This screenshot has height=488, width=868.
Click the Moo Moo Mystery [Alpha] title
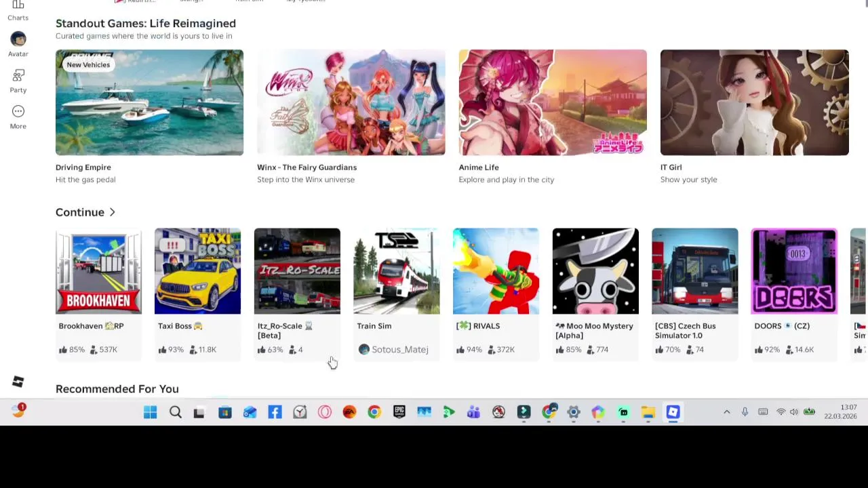click(x=595, y=331)
